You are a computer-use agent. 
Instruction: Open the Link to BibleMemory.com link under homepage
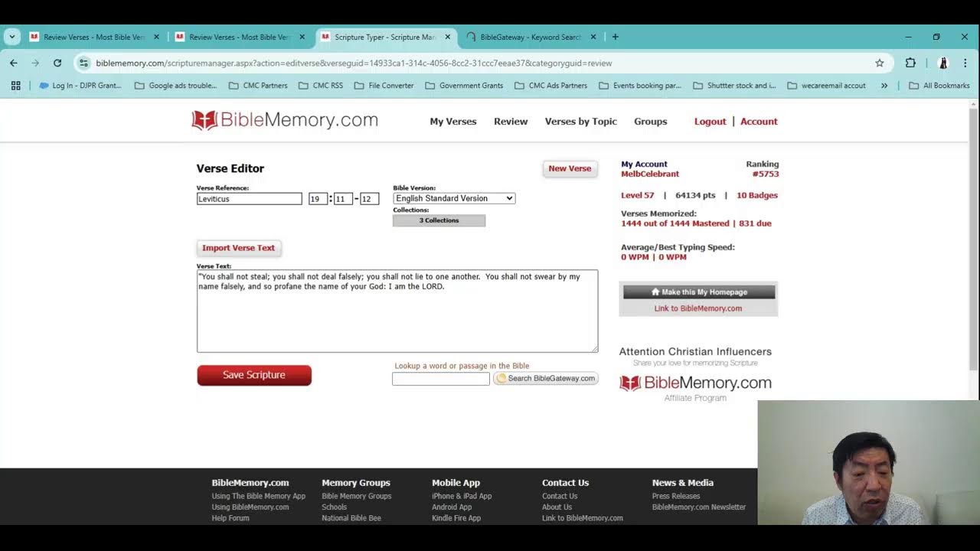pyautogui.click(x=698, y=308)
